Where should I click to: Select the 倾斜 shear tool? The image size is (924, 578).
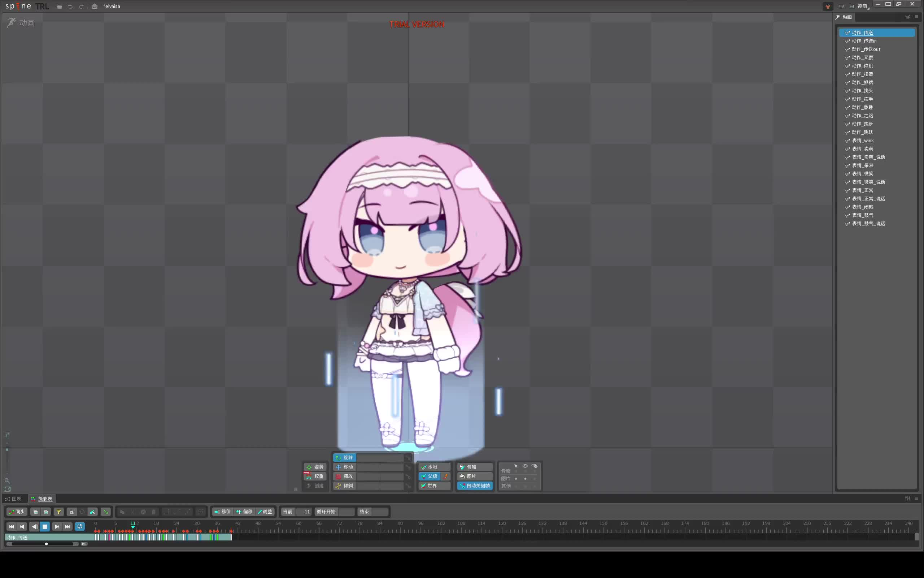344,486
